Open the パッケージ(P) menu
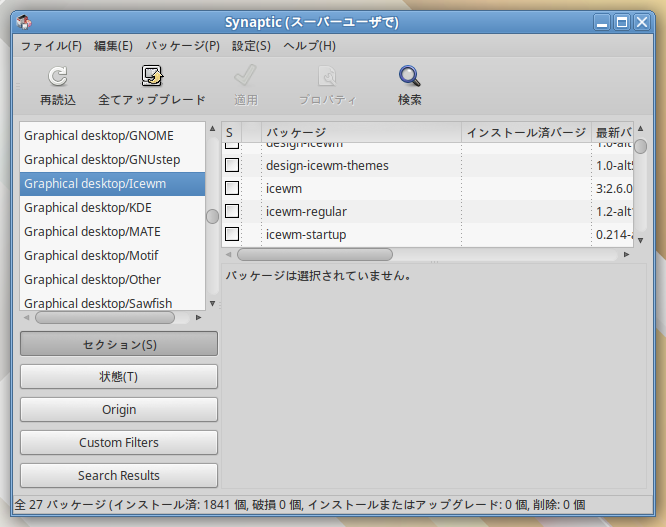Screen dimensions: 666x527 (x=183, y=45)
